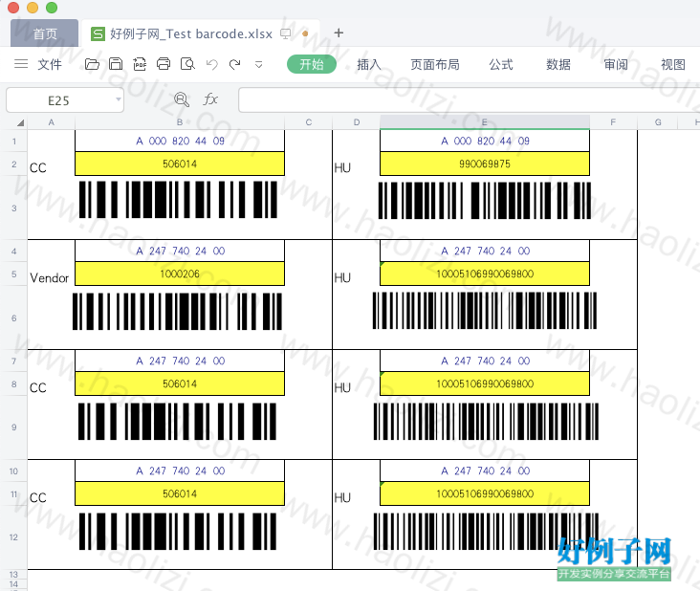Click yellow cell 506014 in row 8
700x591 pixels.
[x=180, y=383]
